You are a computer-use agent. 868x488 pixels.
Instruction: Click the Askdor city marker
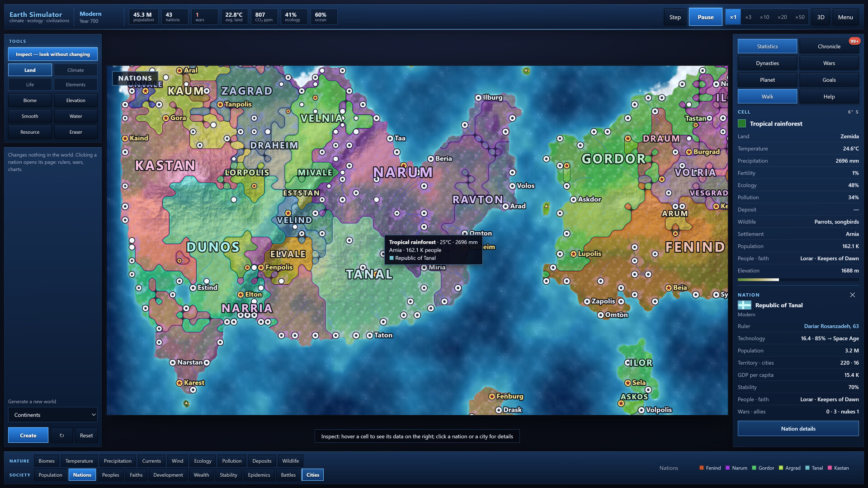(x=573, y=200)
